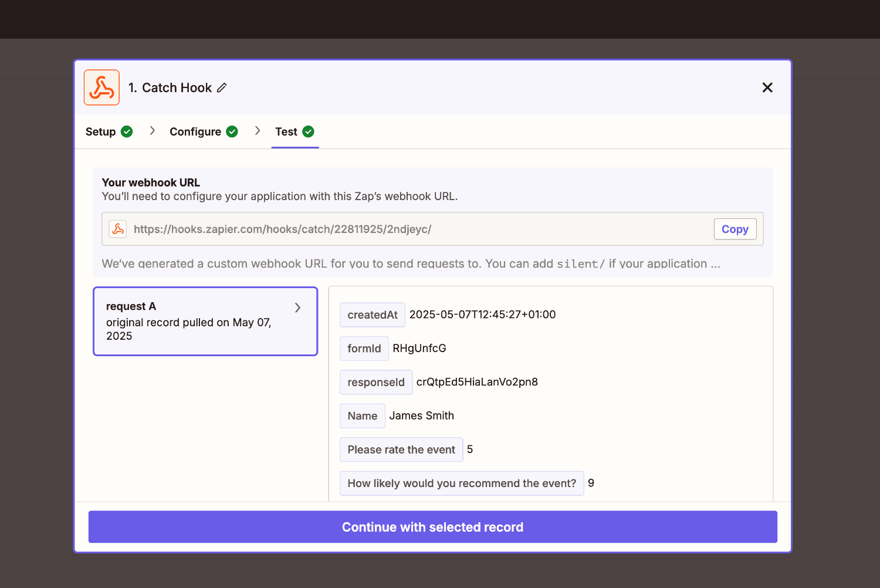Select the request A record title
Viewport: 880px width, 588px height.
pos(131,306)
